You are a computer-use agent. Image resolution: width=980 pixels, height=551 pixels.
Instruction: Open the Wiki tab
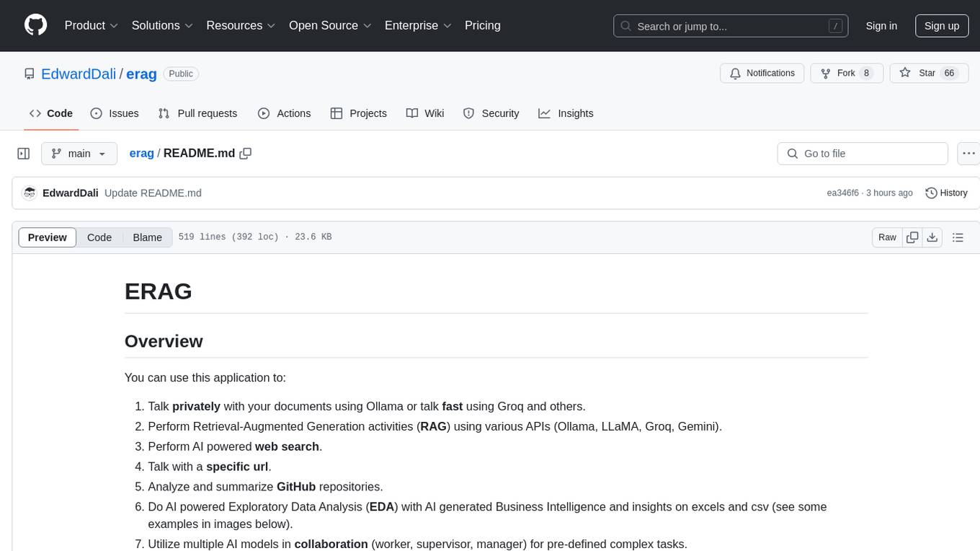click(425, 113)
